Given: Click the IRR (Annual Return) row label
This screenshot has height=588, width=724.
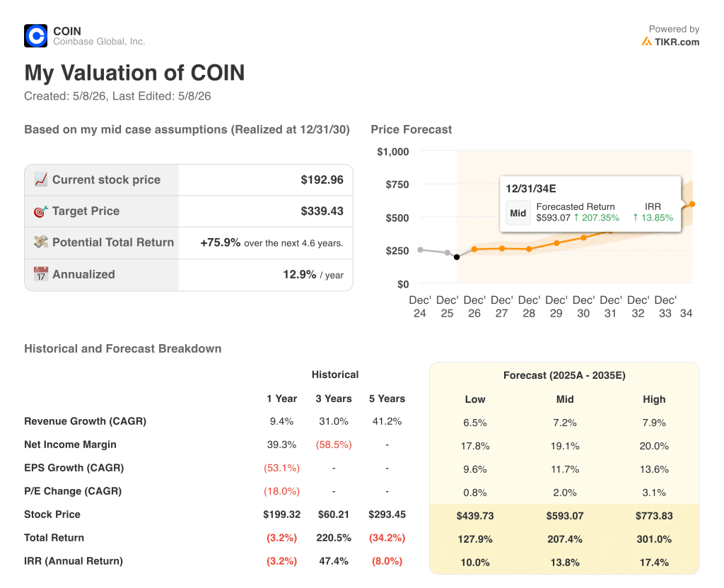Looking at the screenshot, I should 74,560.
